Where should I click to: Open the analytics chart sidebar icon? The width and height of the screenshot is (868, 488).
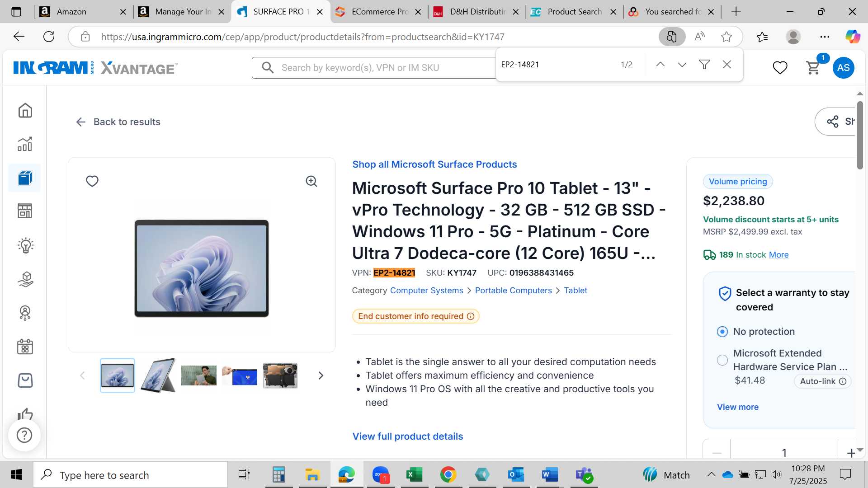click(25, 144)
